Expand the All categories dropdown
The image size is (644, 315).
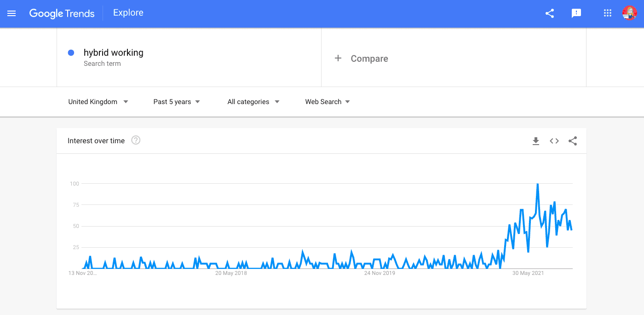253,102
